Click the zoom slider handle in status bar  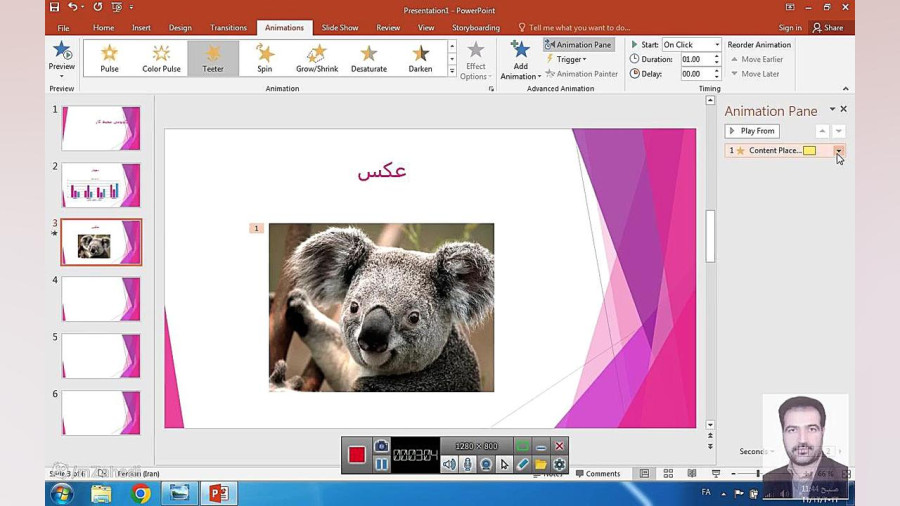(x=758, y=473)
